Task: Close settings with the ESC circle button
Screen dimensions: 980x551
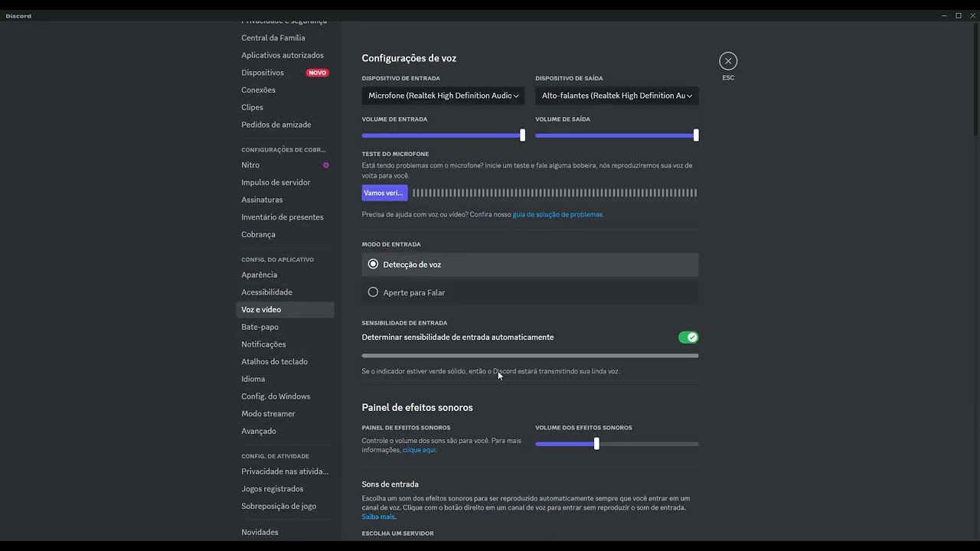Action: click(728, 61)
